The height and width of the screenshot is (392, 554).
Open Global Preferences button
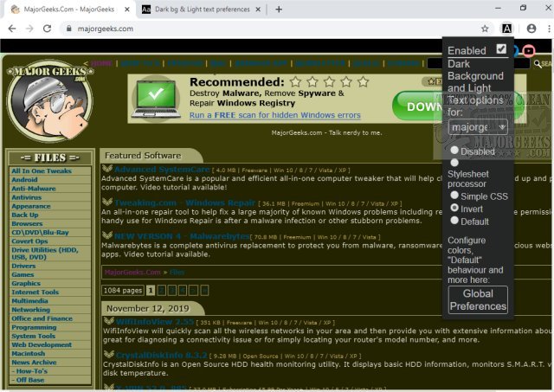pyautogui.click(x=478, y=299)
